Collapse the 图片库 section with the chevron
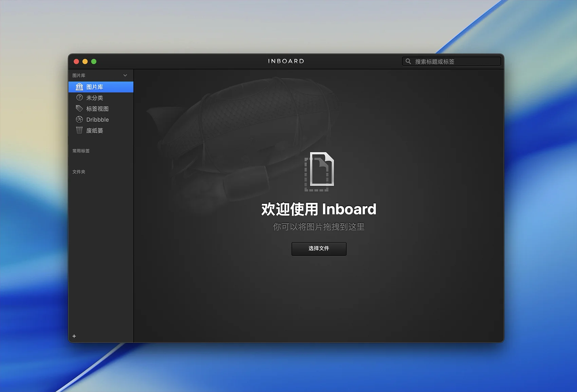Screen dimensions: 577x392 point(125,75)
